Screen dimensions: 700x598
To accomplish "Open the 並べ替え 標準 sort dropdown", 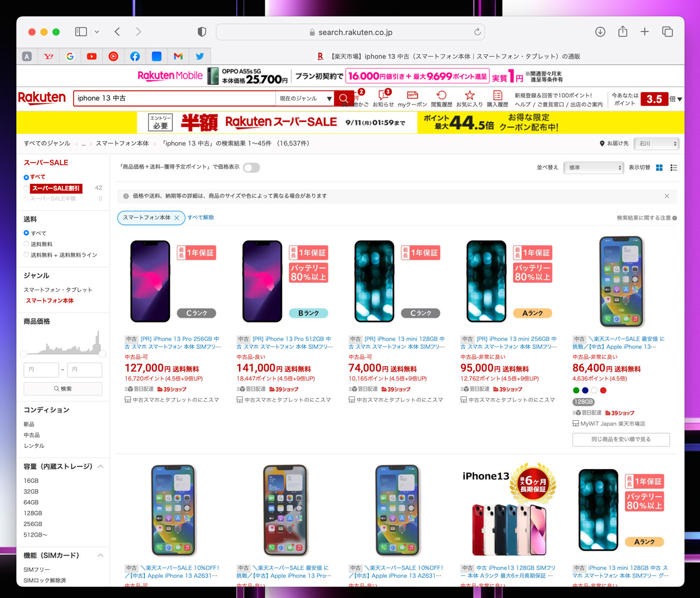I will click(x=593, y=168).
